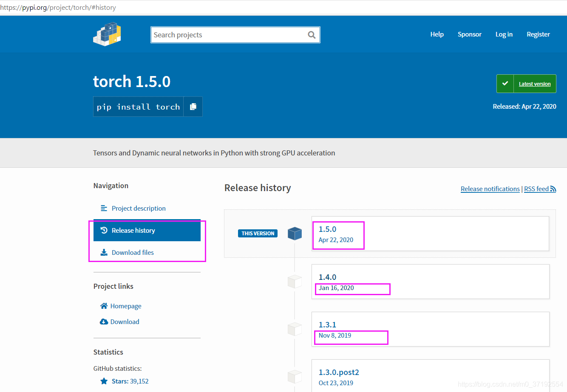Click the Release notifications link
Image resolution: width=567 pixels, height=392 pixels.
(490, 189)
